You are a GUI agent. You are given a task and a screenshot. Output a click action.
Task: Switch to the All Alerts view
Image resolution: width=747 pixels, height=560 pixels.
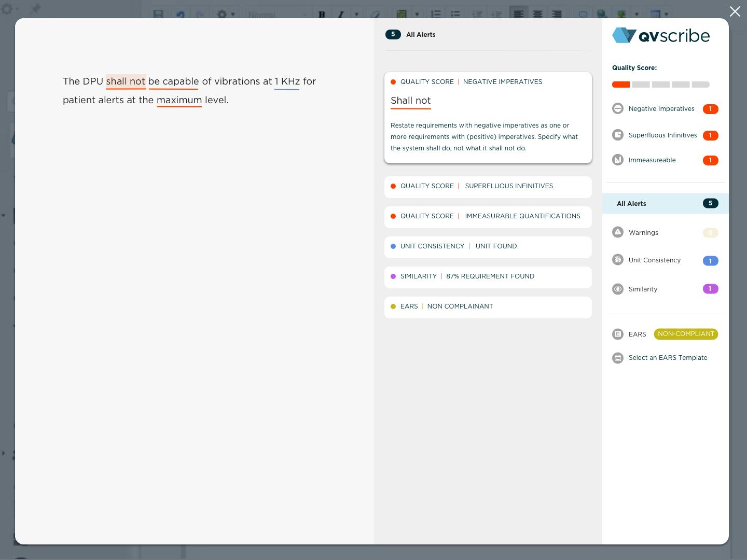(x=631, y=203)
